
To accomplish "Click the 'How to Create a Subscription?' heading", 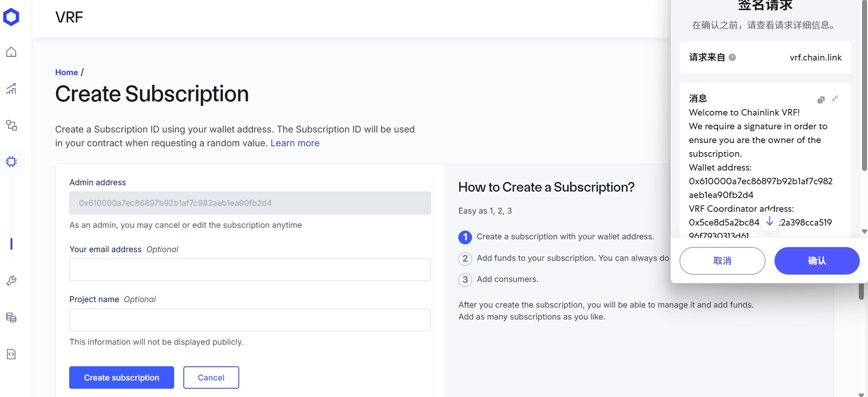I will click(546, 187).
